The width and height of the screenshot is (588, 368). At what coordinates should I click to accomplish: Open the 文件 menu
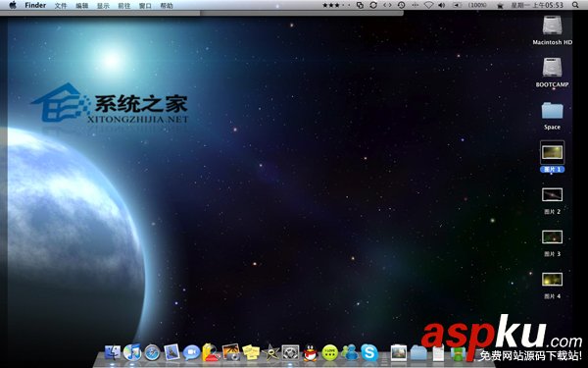click(x=61, y=5)
